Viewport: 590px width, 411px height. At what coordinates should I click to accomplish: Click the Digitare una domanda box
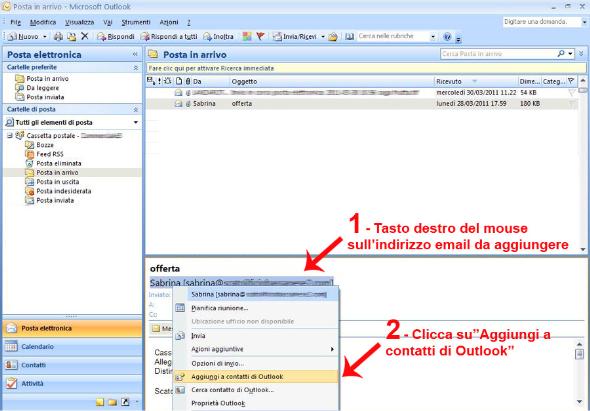click(541, 22)
